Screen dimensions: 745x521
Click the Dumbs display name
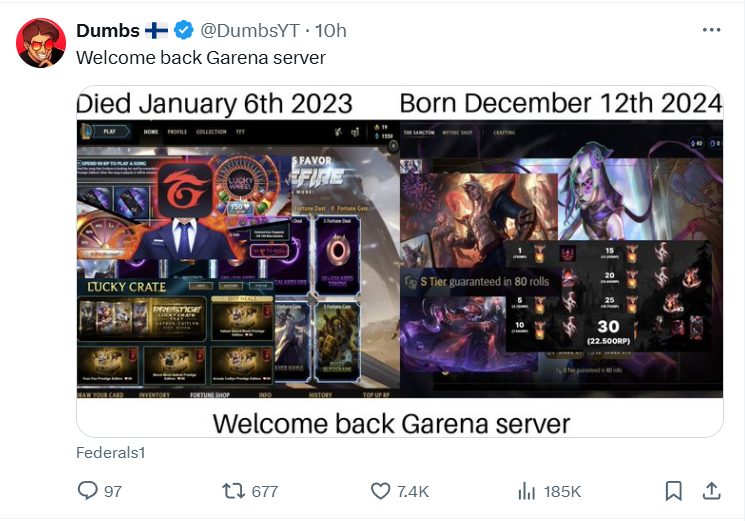click(108, 30)
